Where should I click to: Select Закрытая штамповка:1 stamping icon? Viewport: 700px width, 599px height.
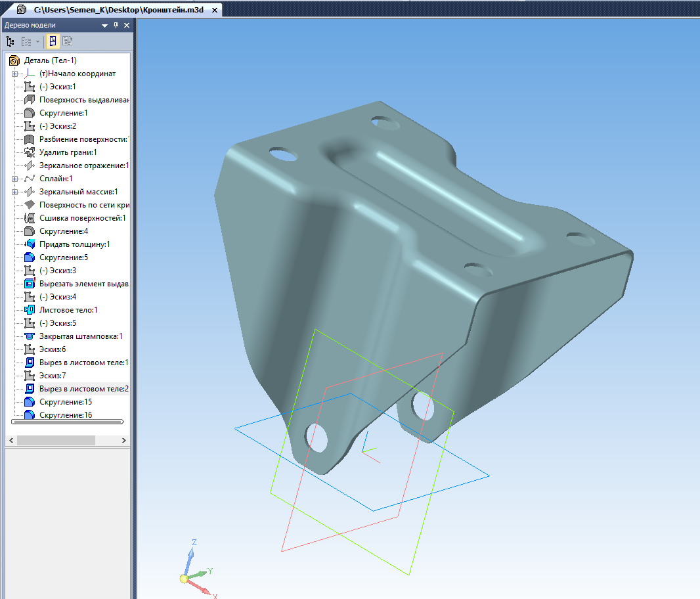[x=30, y=336]
